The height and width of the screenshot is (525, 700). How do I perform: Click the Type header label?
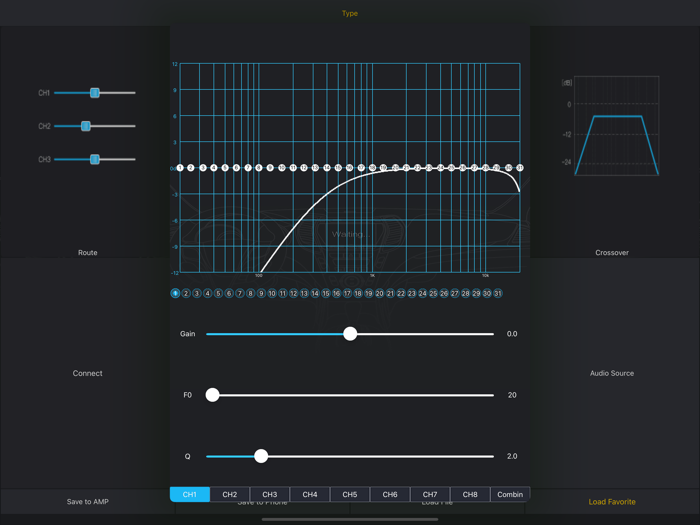pos(350,13)
